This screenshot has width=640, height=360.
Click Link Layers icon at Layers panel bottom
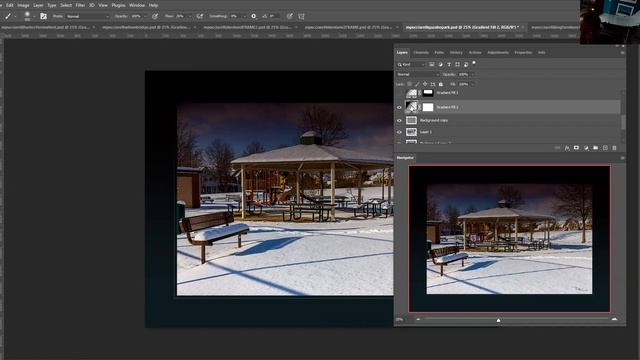pyautogui.click(x=557, y=148)
